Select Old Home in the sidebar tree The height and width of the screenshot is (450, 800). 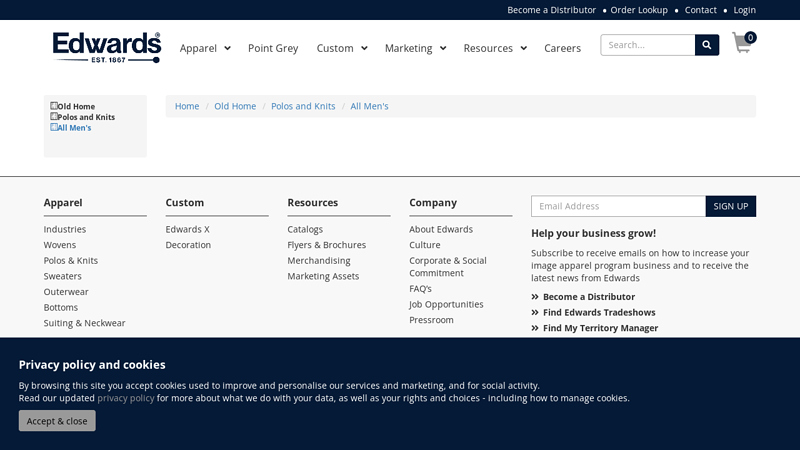(x=76, y=106)
